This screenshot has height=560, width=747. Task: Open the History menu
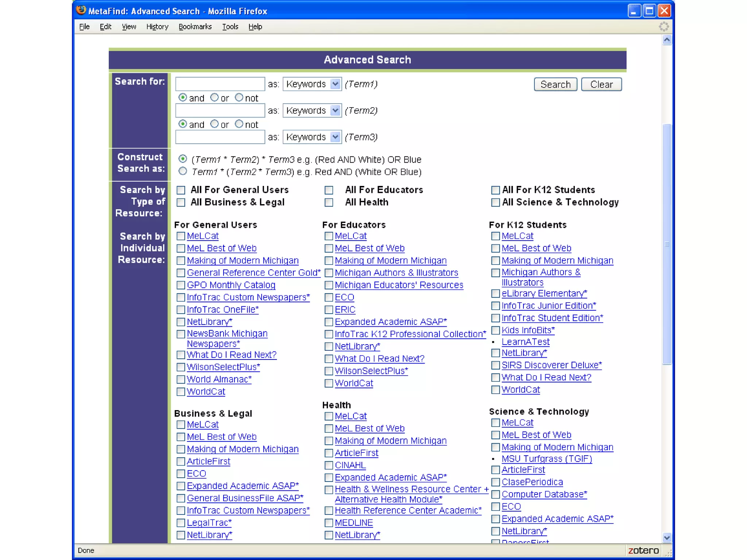[157, 27]
